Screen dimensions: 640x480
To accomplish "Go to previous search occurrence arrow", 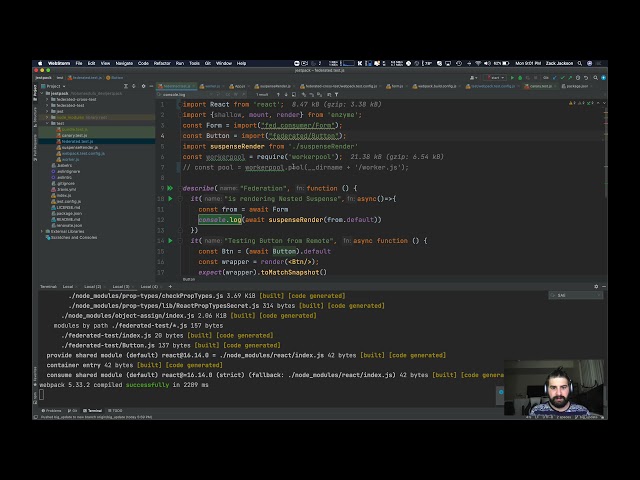I will tap(278, 95).
